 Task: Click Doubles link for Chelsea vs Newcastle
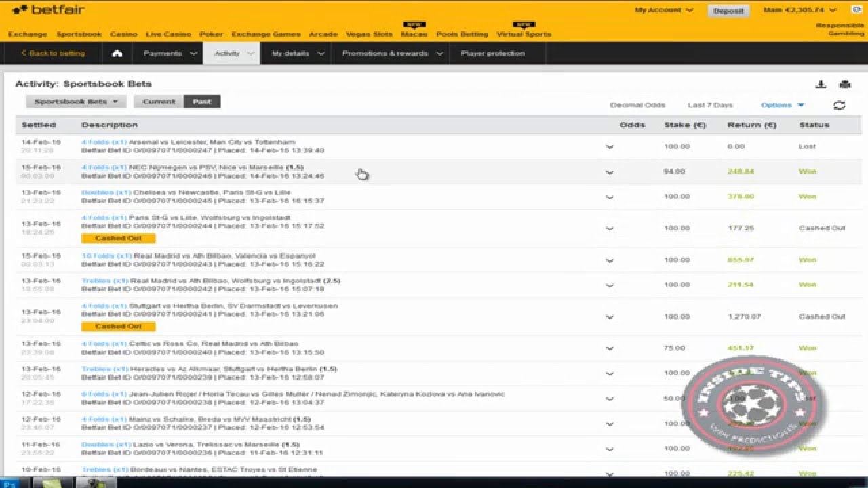point(106,192)
